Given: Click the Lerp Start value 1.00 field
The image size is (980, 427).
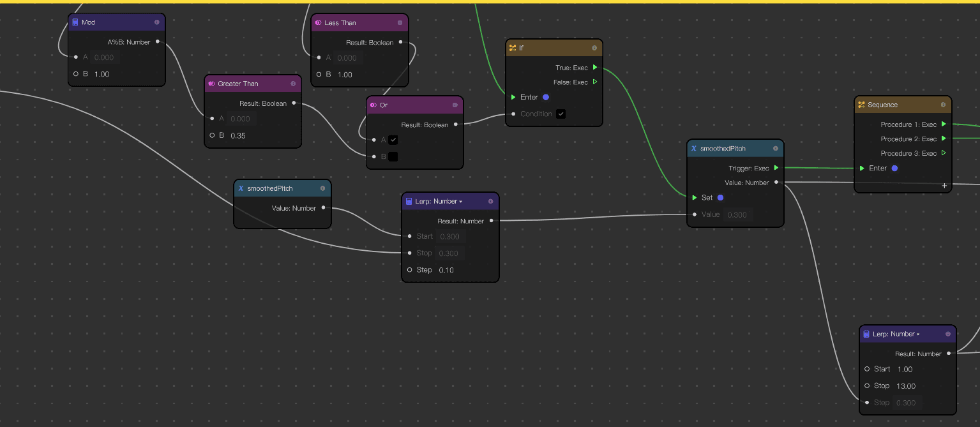Looking at the screenshot, I should tap(905, 369).
